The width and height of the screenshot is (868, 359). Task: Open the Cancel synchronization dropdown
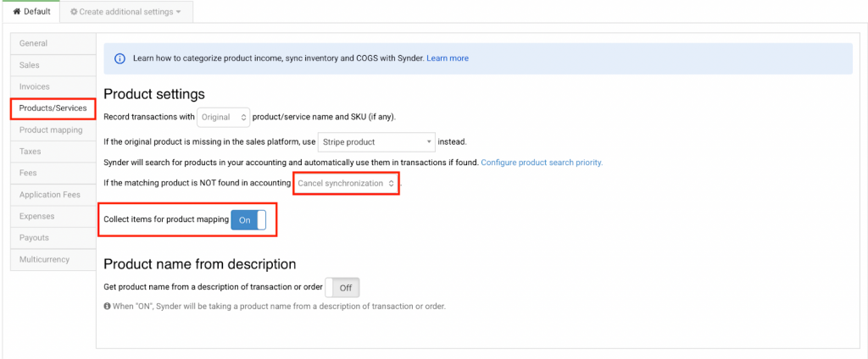click(346, 183)
